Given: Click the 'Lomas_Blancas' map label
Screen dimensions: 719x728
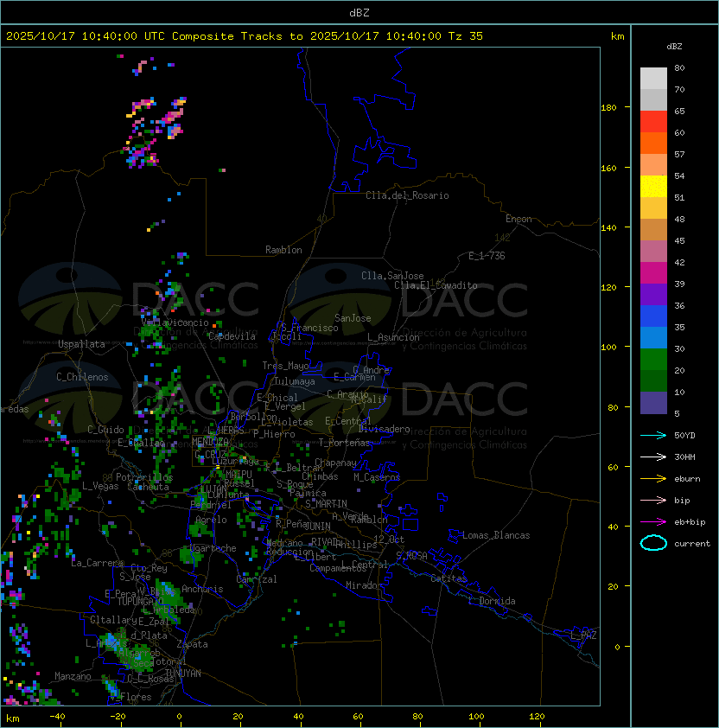Looking at the screenshot, I should [496, 535].
